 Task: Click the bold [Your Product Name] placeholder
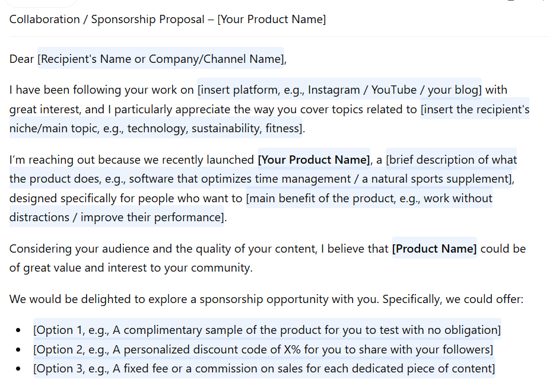314,160
